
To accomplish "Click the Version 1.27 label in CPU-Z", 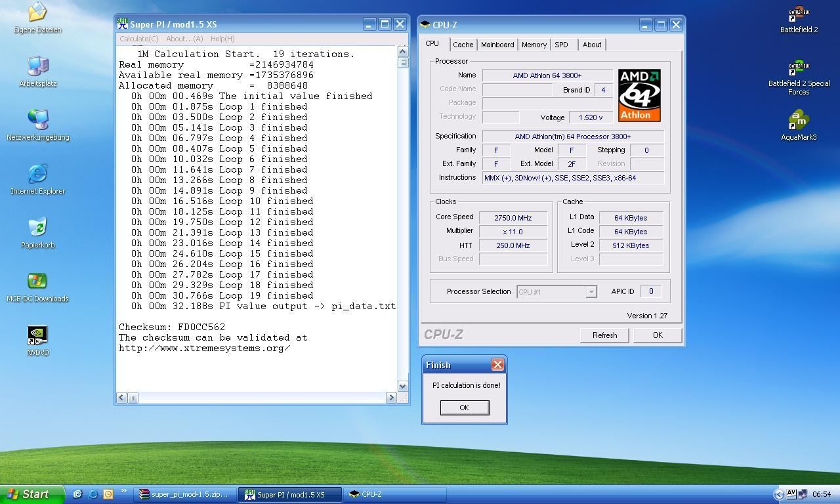I will tap(647, 316).
